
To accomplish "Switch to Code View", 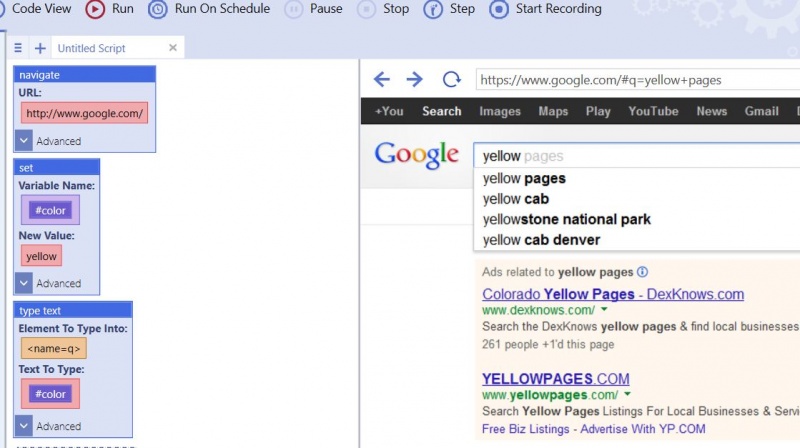I will pos(41,9).
